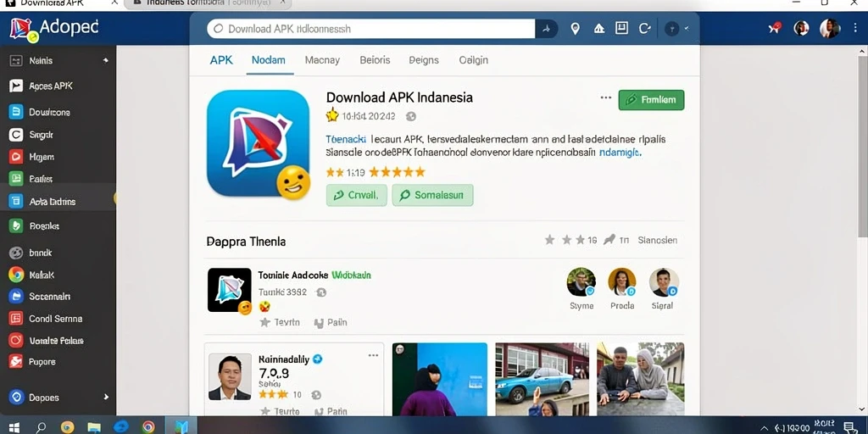Switch to the Macnay tab
Screen dimensions: 868x434
(322, 60)
